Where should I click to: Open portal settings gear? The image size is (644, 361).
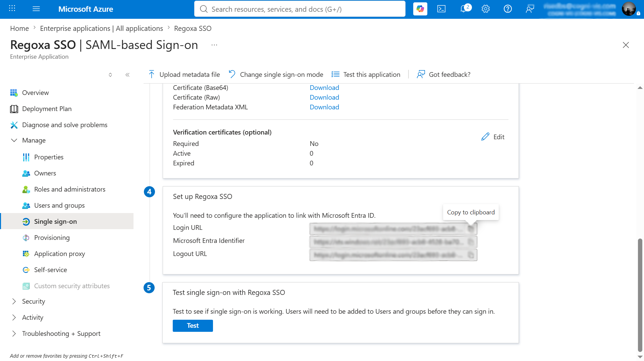coord(486,9)
